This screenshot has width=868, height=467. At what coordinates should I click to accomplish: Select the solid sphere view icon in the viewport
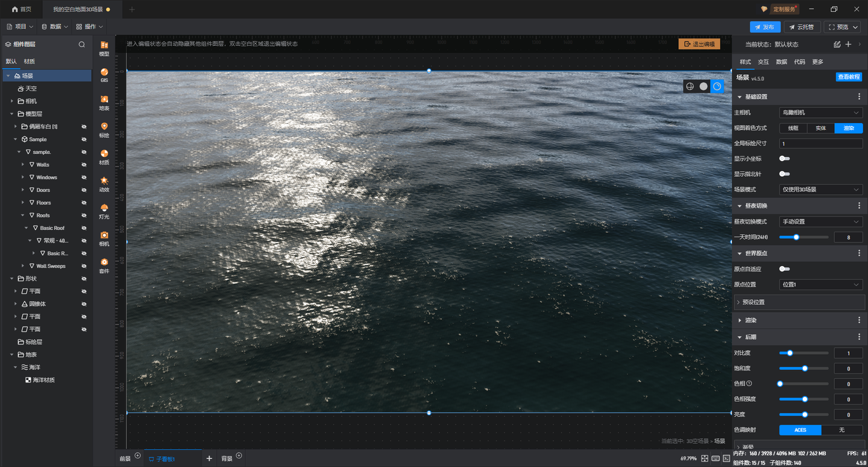703,86
